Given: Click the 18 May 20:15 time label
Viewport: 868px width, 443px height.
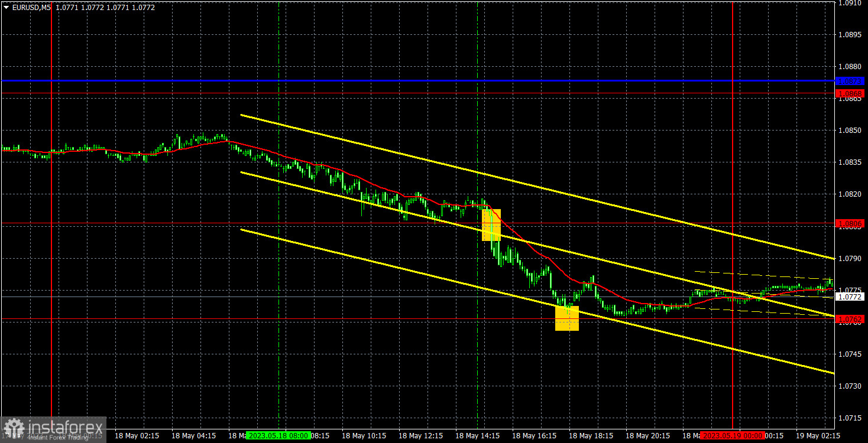Looking at the screenshot, I should click(647, 435).
